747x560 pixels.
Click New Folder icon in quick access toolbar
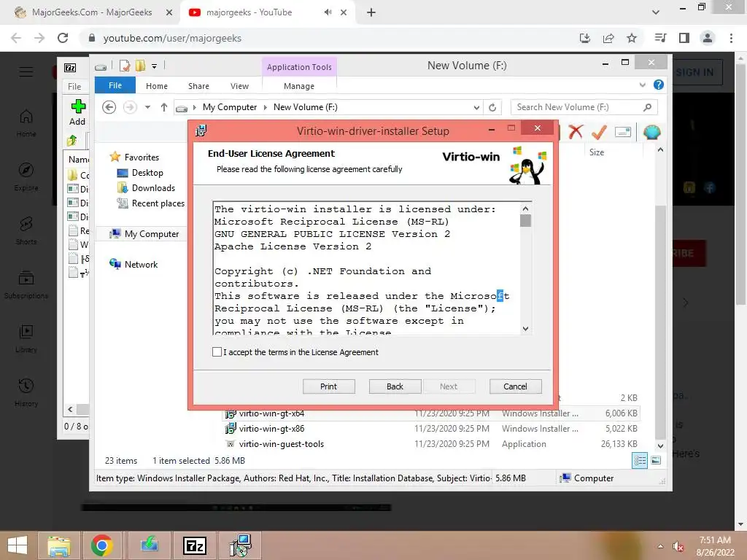(x=141, y=66)
